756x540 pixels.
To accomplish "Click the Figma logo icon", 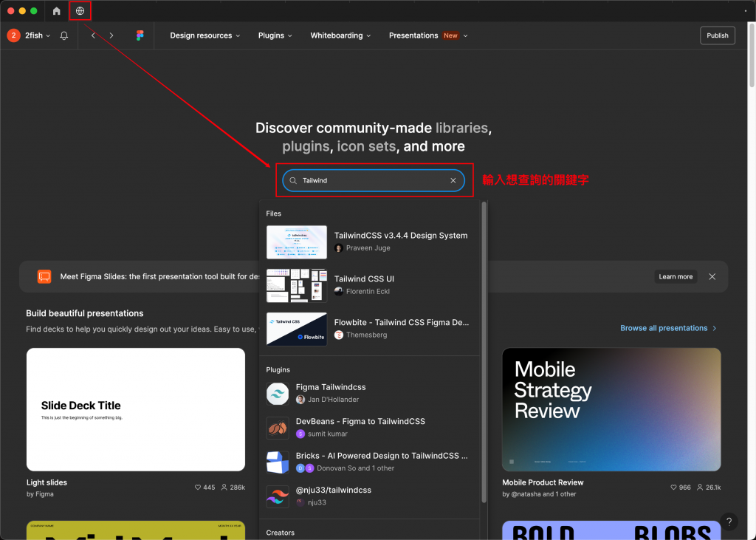I will coord(140,35).
